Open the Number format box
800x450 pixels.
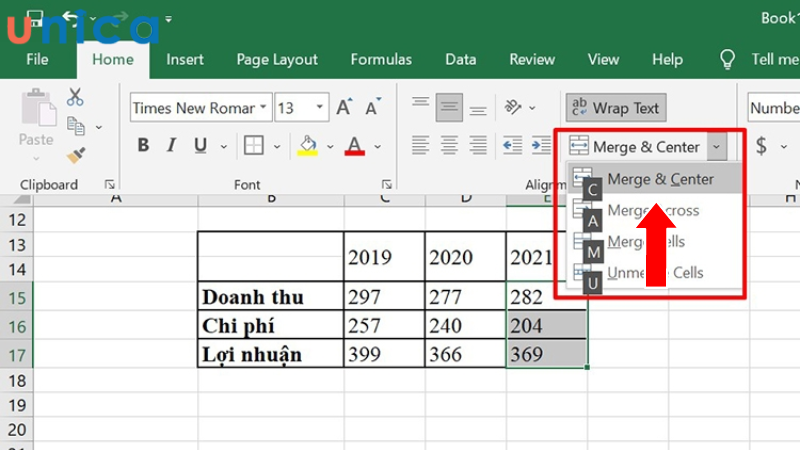[773, 108]
